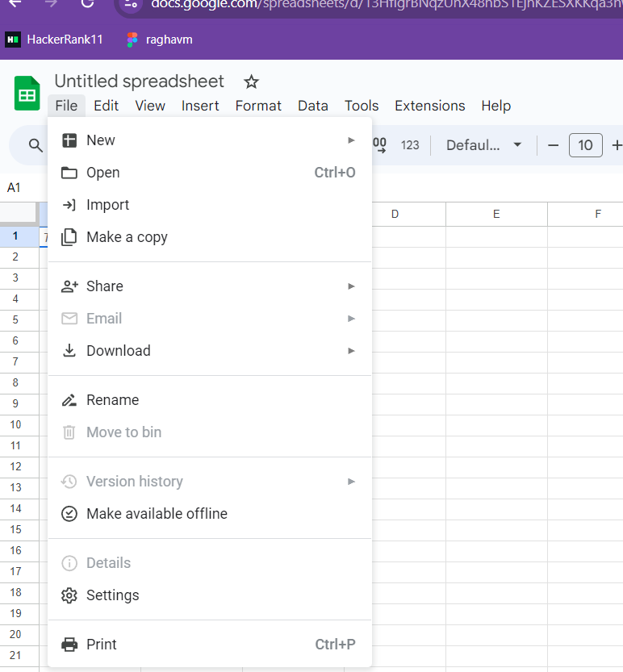Choose Print from the File menu
623x672 pixels.
click(x=210, y=644)
